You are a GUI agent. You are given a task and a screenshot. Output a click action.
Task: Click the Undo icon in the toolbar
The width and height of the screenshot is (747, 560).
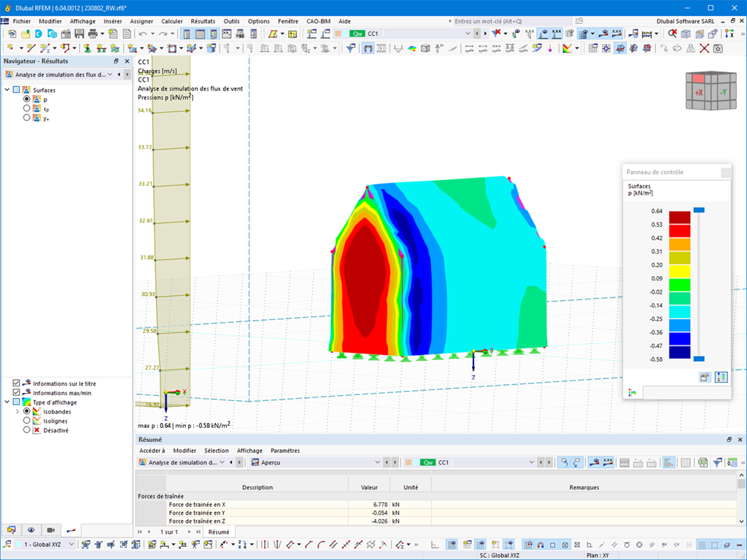(142, 34)
